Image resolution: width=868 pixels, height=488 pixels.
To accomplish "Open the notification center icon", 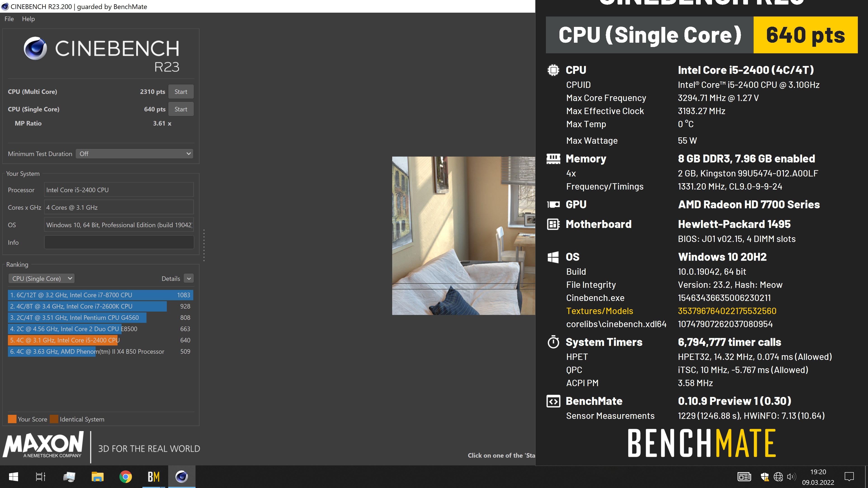I will [849, 476].
